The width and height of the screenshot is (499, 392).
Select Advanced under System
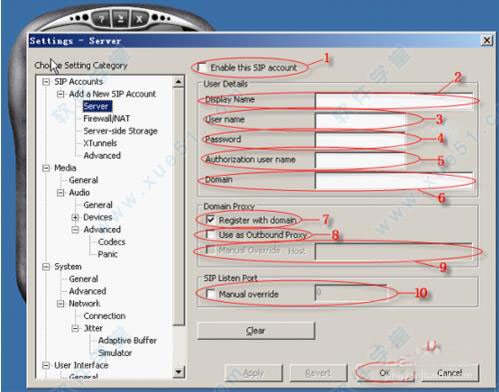click(87, 291)
